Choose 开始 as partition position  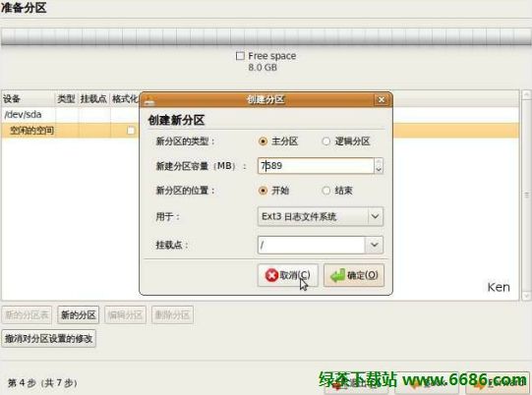pyautogui.click(x=263, y=191)
